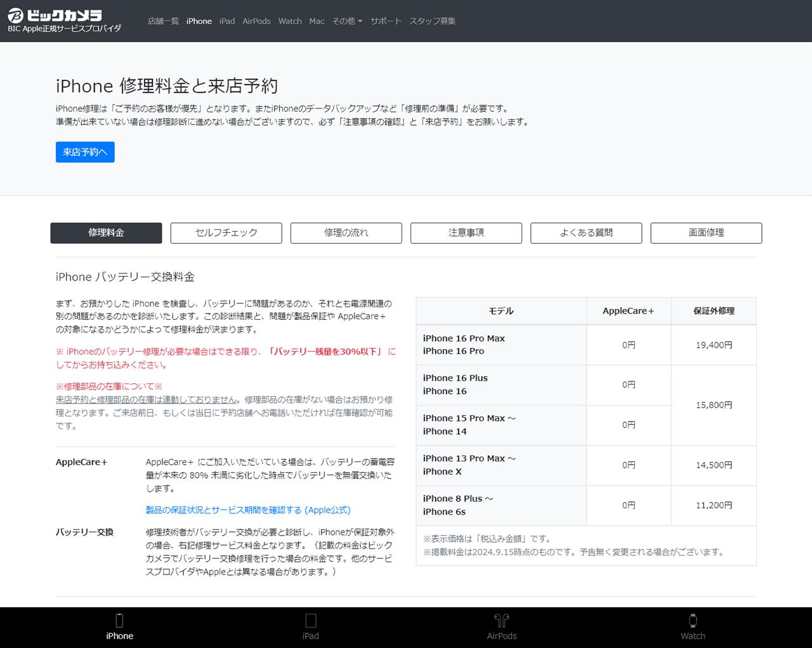This screenshot has width=812, height=648.
Task: Click the iPhone 修理料金と来店予約 heading
Action: [167, 86]
